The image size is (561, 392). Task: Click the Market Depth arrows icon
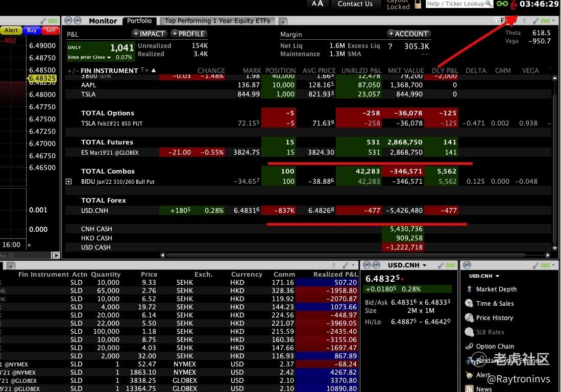[469, 289]
